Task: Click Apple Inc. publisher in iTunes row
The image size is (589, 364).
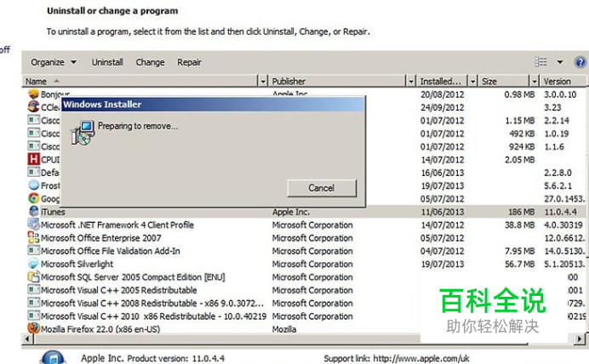Action: pos(291,212)
